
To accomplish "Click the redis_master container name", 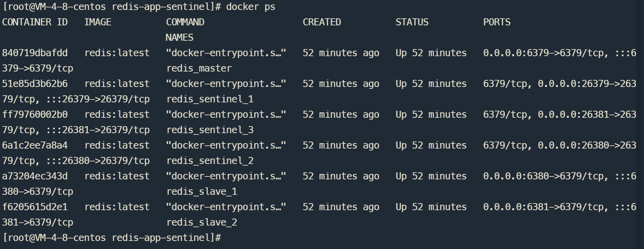I will 199,68.
